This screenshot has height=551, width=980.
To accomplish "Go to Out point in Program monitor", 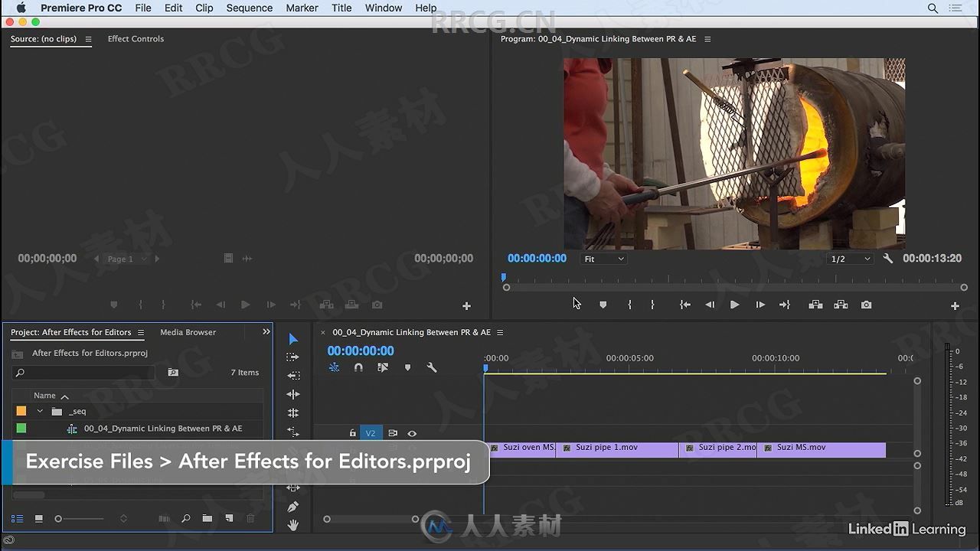I will coord(785,305).
